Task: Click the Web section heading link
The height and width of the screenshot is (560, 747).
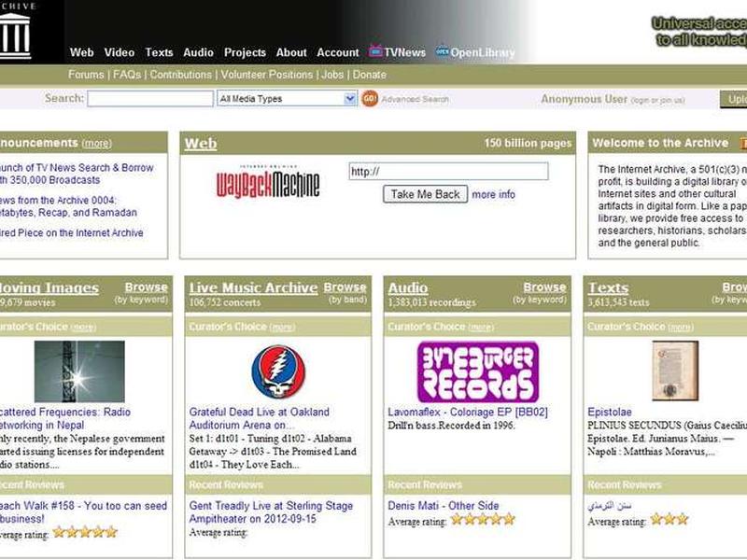Action: pyautogui.click(x=201, y=144)
